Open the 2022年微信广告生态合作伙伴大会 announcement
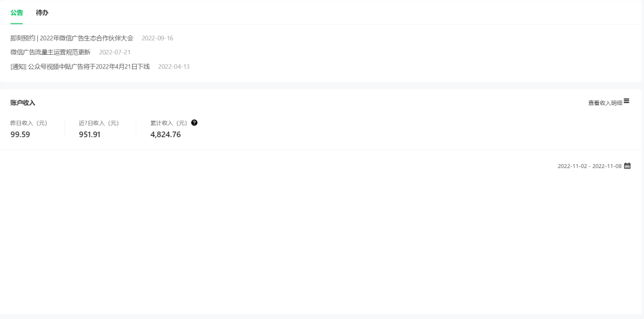The image size is (644, 319). coord(72,38)
